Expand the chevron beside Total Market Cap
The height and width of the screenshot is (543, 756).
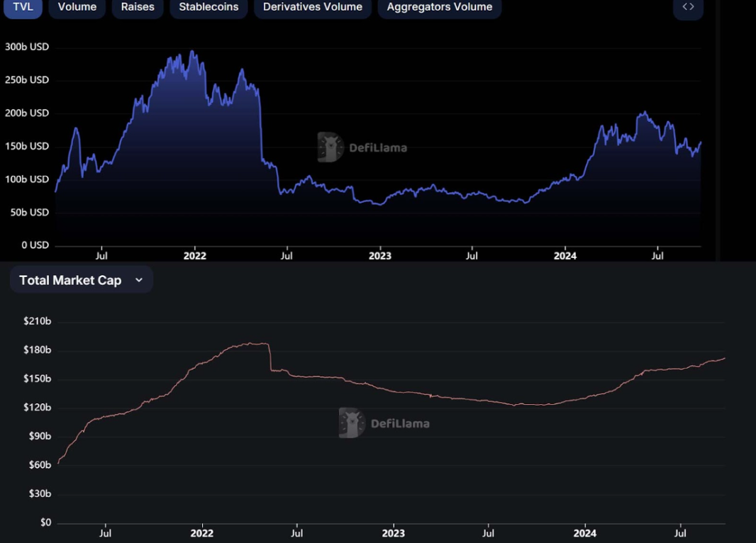click(139, 280)
